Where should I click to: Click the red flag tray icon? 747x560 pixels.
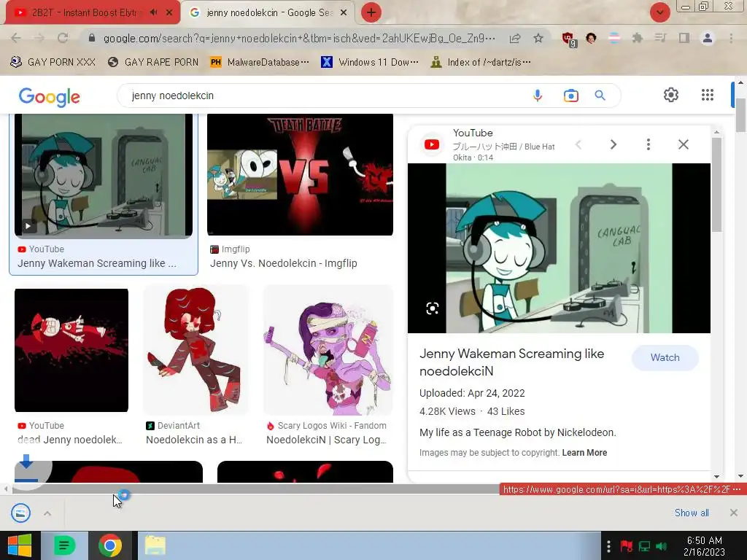click(x=626, y=546)
